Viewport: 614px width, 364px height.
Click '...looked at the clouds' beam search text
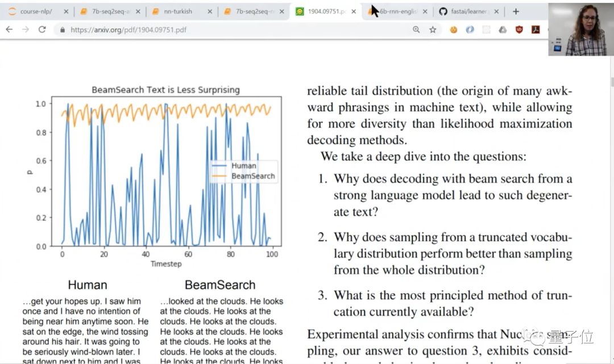[221, 332]
